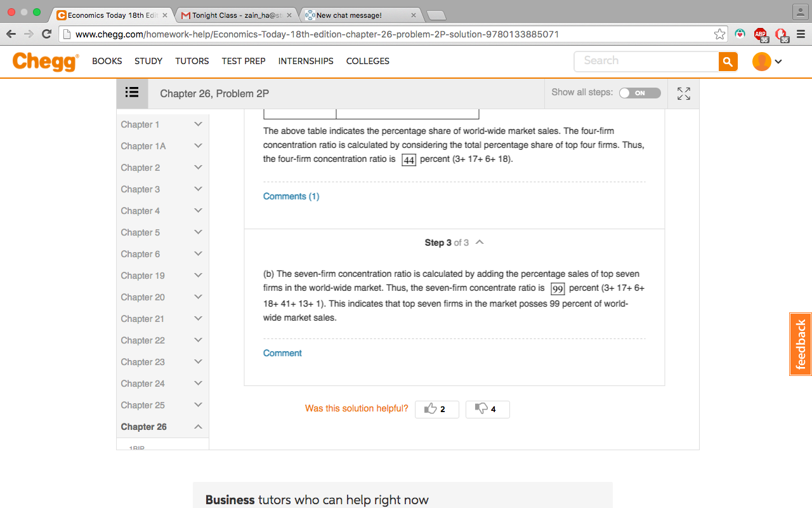Open the orange feedback side tab
The width and height of the screenshot is (812, 508).
(x=801, y=344)
